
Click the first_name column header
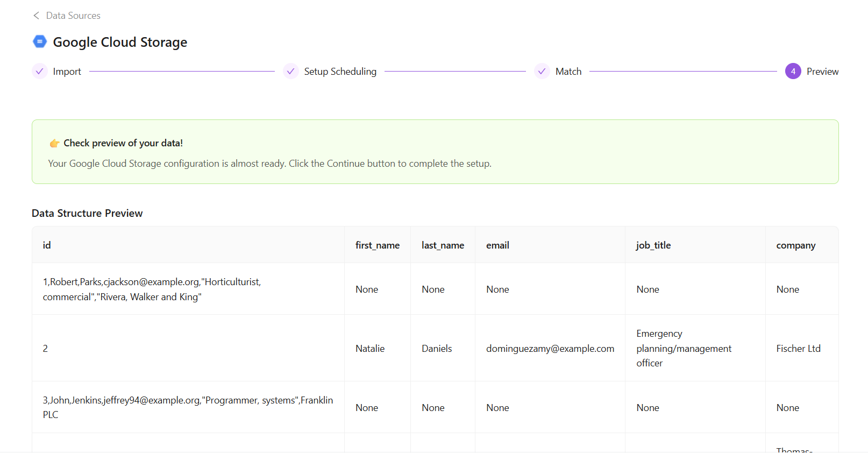coord(377,245)
